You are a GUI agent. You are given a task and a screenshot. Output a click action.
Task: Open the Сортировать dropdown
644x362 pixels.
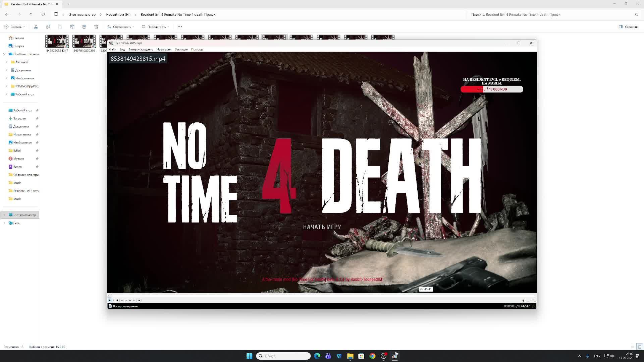121,27
